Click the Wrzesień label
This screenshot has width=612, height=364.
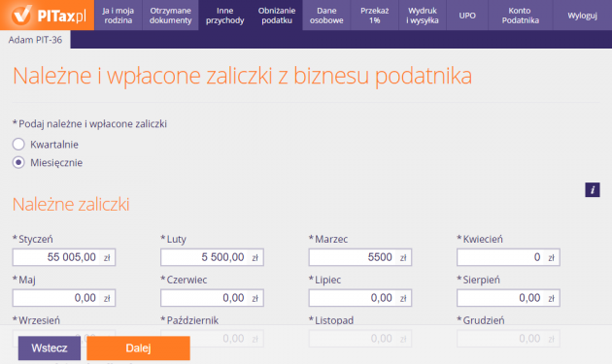click(36, 320)
